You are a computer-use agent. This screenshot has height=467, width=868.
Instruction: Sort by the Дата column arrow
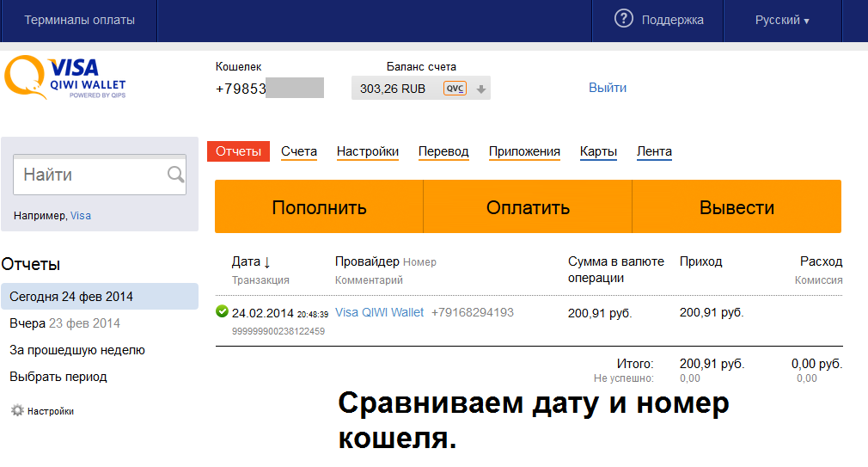pos(267,262)
